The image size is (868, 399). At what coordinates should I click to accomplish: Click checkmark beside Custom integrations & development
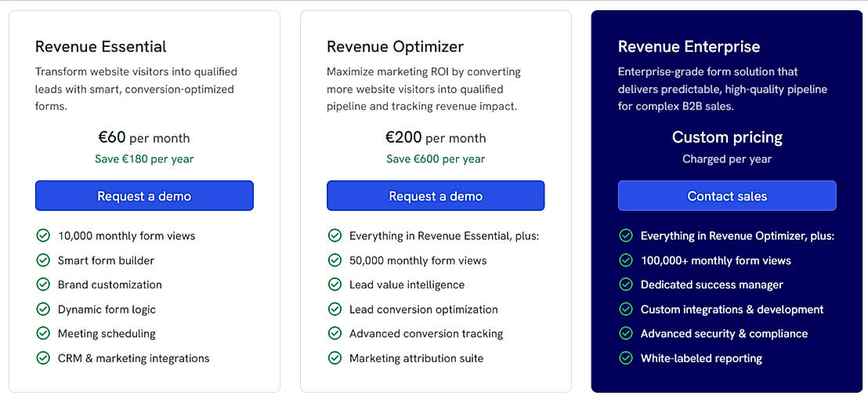(625, 309)
